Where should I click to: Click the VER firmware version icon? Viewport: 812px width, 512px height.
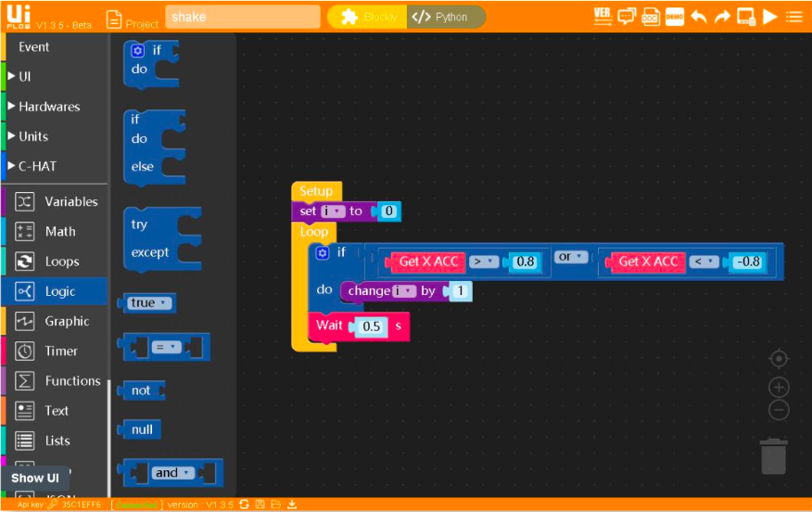[603, 17]
